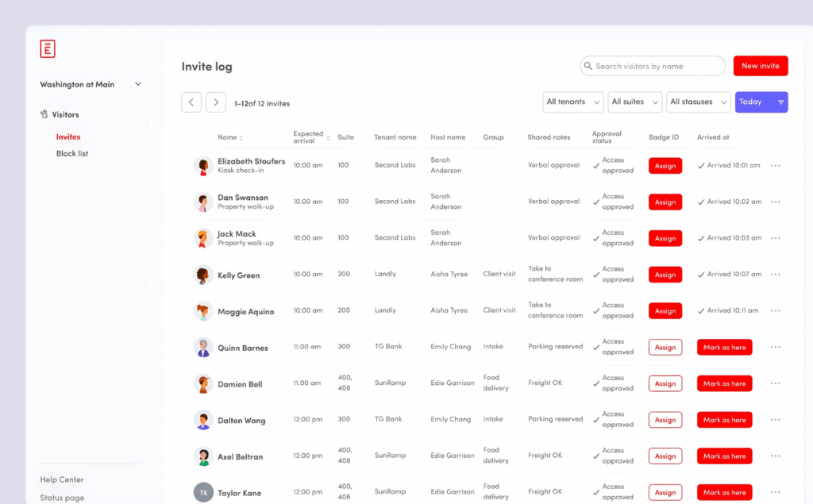Open the Today date filter dropdown
813x504 pixels.
761,102
